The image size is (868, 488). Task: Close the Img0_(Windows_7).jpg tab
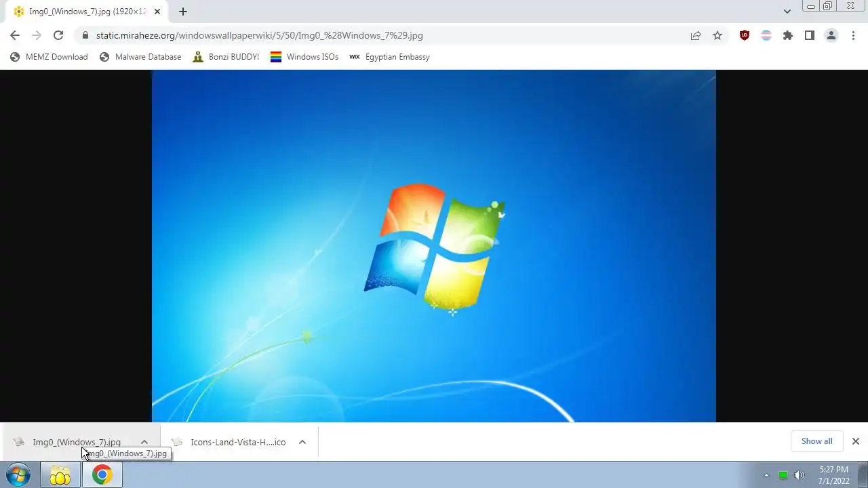[158, 12]
